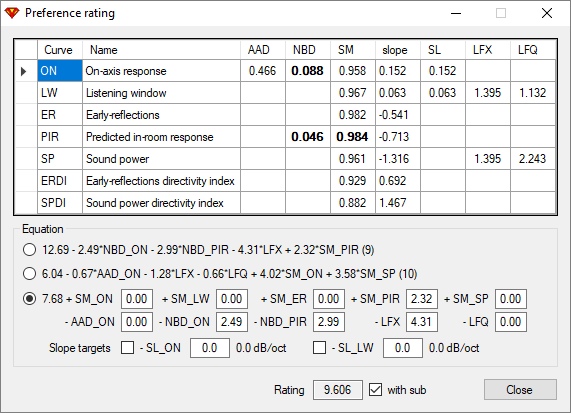
Task: Select the first equation radio button (9)
Action: point(29,250)
